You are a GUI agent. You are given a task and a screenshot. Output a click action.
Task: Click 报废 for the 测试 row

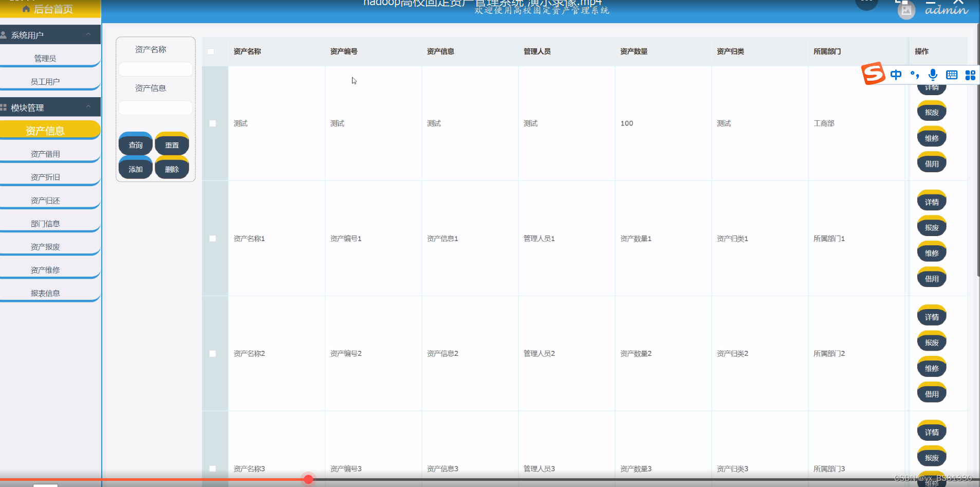[932, 112]
